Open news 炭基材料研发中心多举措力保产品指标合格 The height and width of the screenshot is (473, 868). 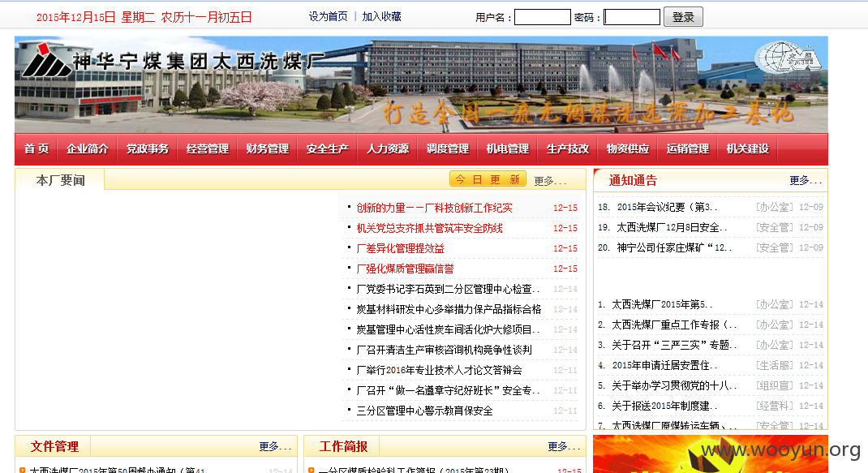coord(449,310)
